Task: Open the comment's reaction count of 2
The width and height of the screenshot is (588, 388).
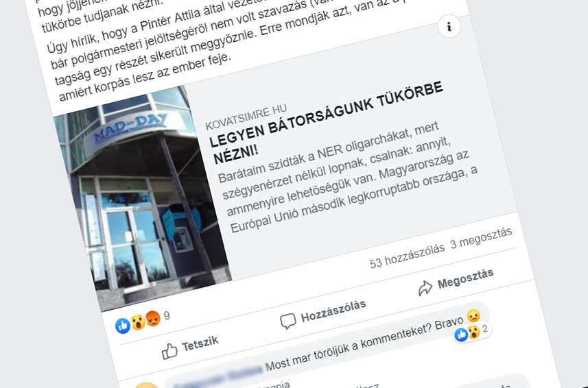Action: [x=485, y=329]
